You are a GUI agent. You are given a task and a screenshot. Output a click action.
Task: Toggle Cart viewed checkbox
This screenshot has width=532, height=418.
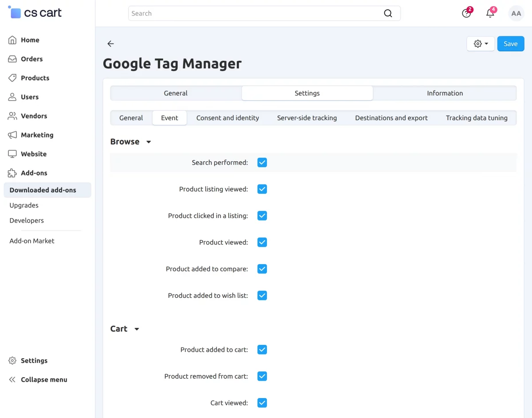coord(262,403)
